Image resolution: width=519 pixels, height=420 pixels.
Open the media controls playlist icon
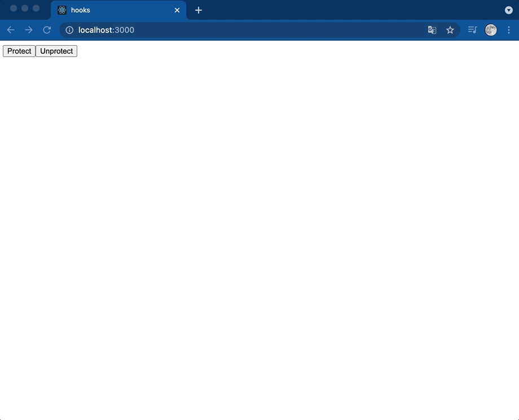coord(472,30)
